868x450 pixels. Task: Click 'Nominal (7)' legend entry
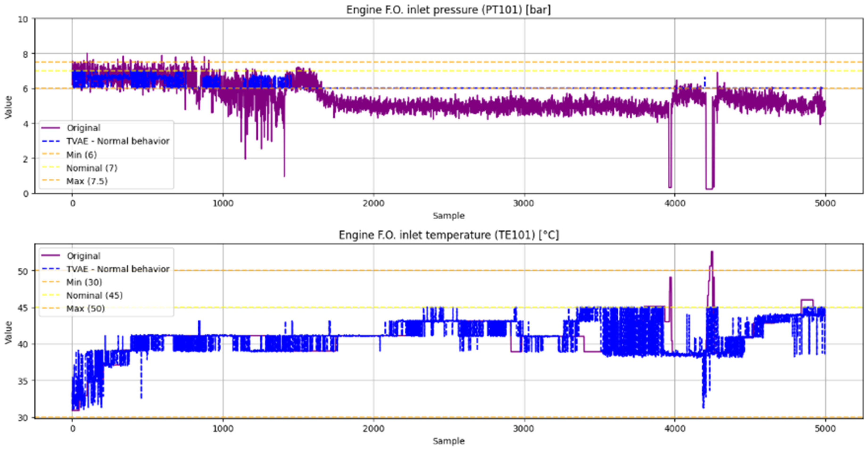click(92, 168)
